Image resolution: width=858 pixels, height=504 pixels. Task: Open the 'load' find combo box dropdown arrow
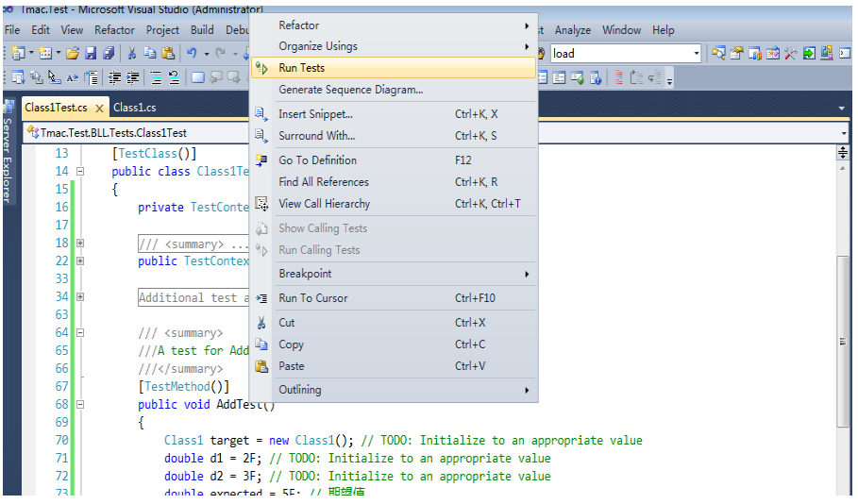(696, 53)
